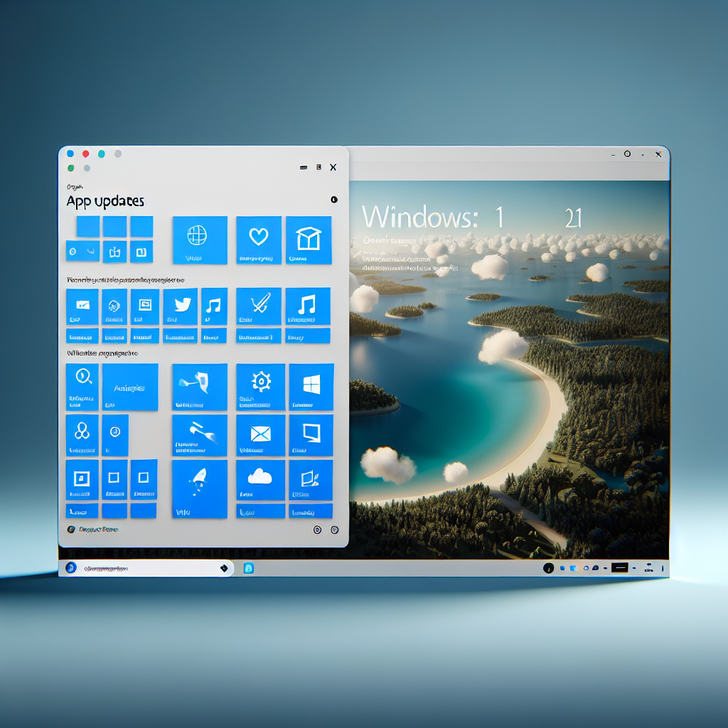Click the profile entry at panel bottom-left
The width and height of the screenshot is (728, 728).
pos(92,530)
